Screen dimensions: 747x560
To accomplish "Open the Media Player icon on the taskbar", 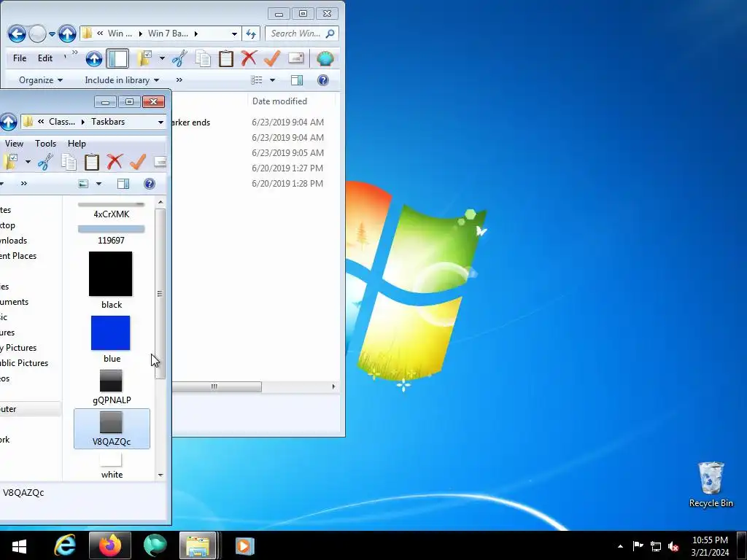I will tap(244, 545).
